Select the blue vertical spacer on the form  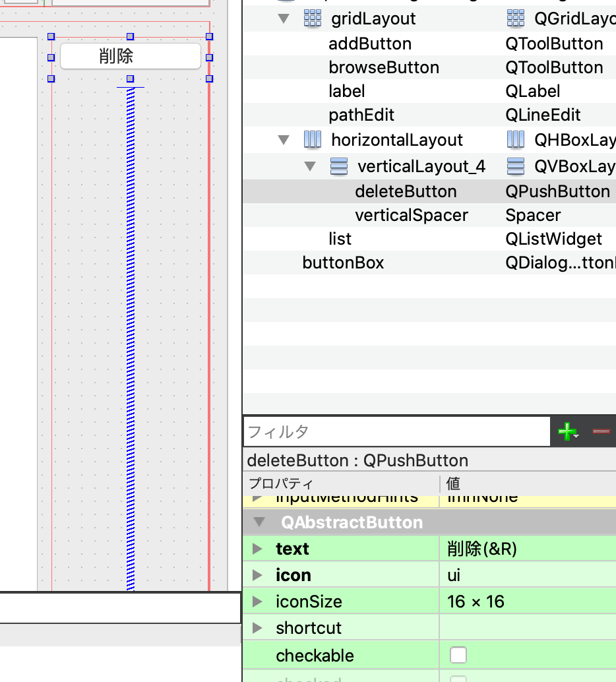click(131, 330)
